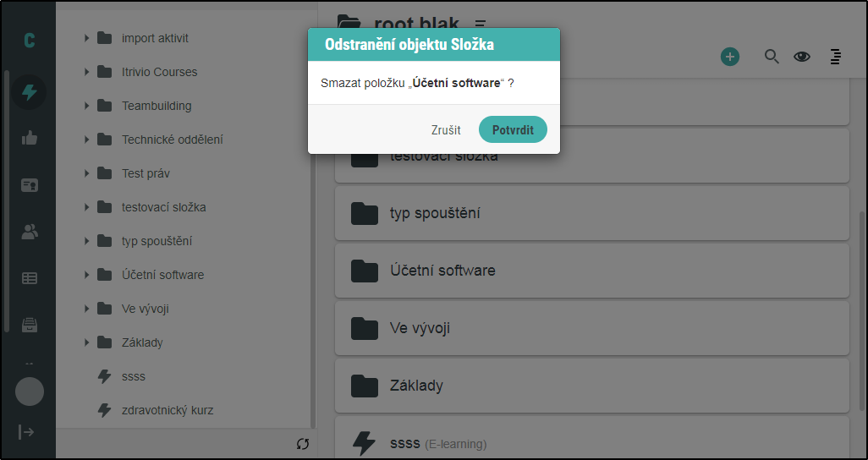Click the logout arrow icon
868x460 pixels.
27,432
